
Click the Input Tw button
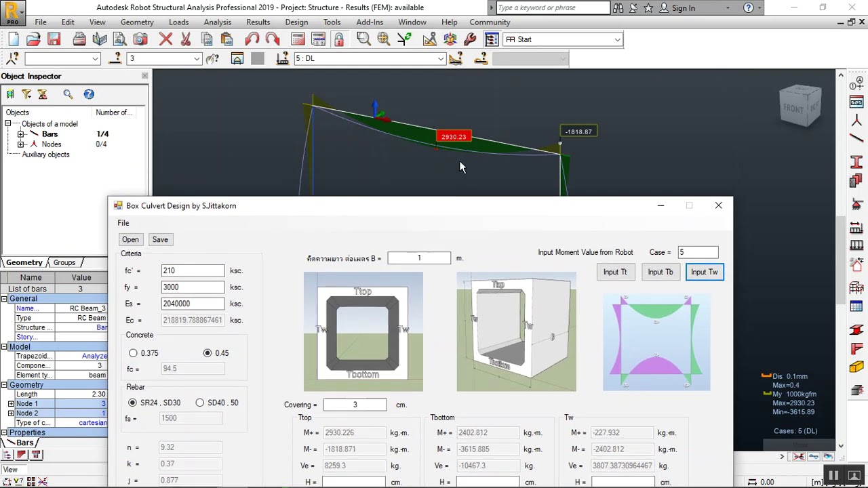coord(705,272)
